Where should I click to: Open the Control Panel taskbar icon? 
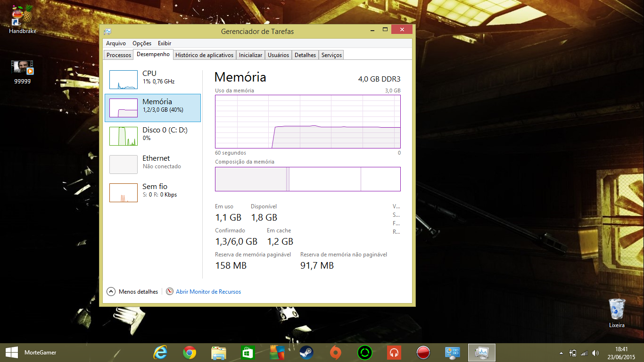coord(453,353)
